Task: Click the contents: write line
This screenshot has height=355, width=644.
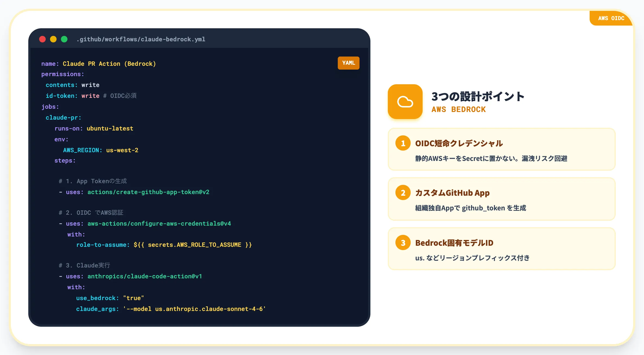Action: click(x=73, y=85)
